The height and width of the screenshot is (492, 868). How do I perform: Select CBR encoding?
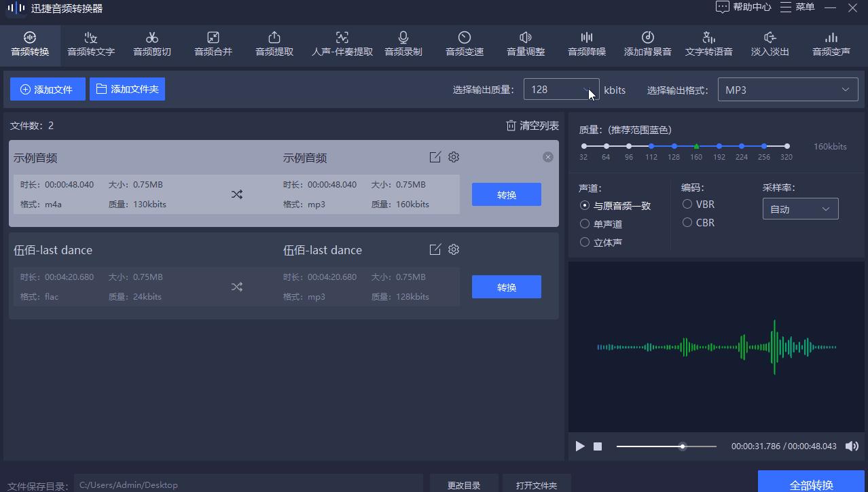(x=698, y=222)
